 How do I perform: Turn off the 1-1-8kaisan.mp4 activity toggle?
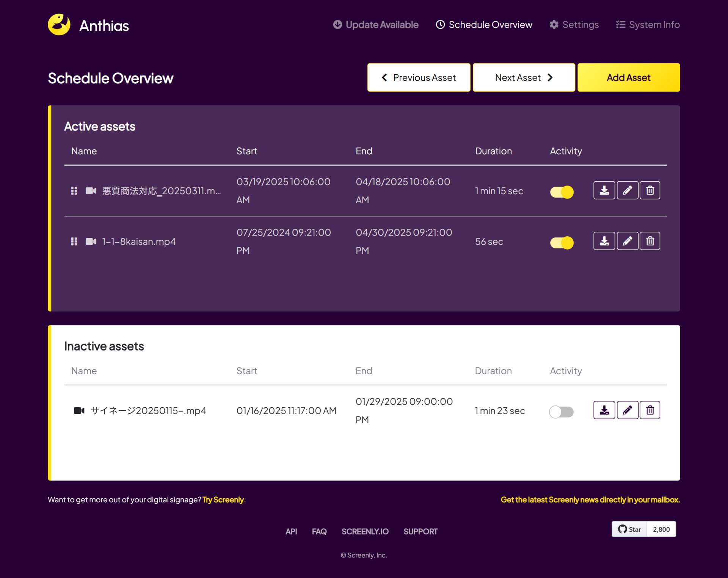pos(562,242)
